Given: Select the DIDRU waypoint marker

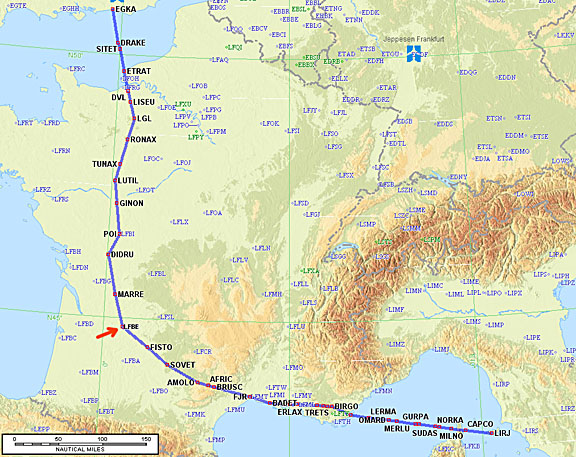Looking at the screenshot, I should click(108, 254).
